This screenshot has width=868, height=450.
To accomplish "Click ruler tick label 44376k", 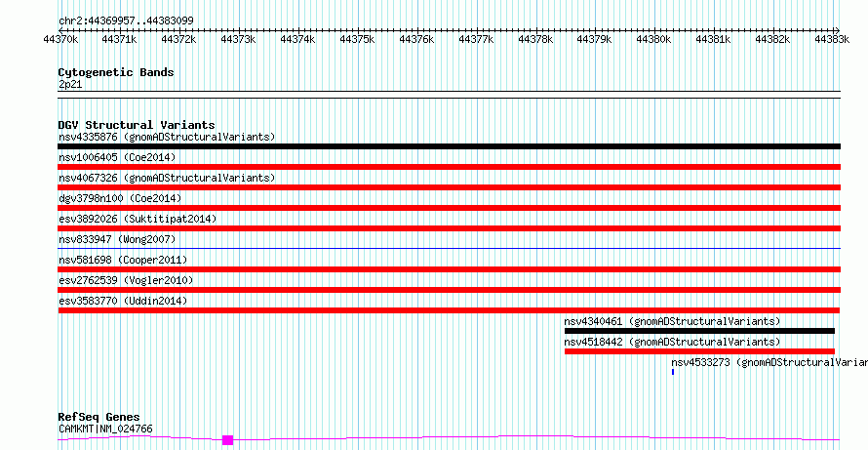I will [x=416, y=39].
